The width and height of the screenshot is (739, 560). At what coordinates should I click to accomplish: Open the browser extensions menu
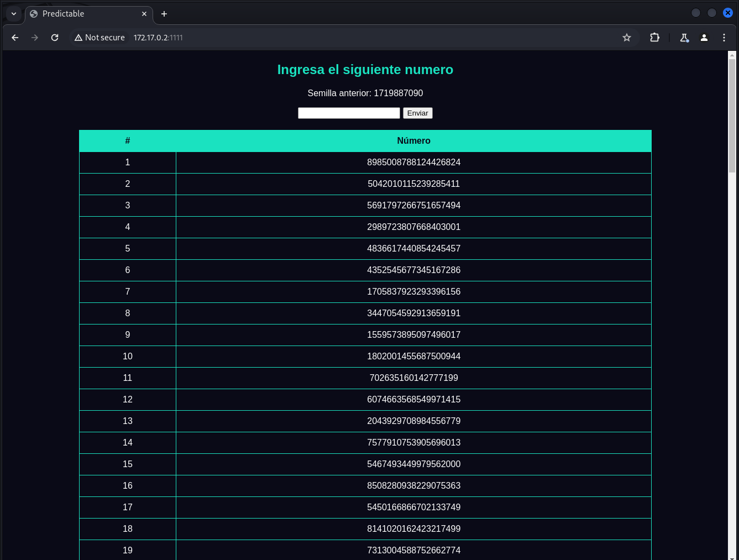(x=655, y=38)
